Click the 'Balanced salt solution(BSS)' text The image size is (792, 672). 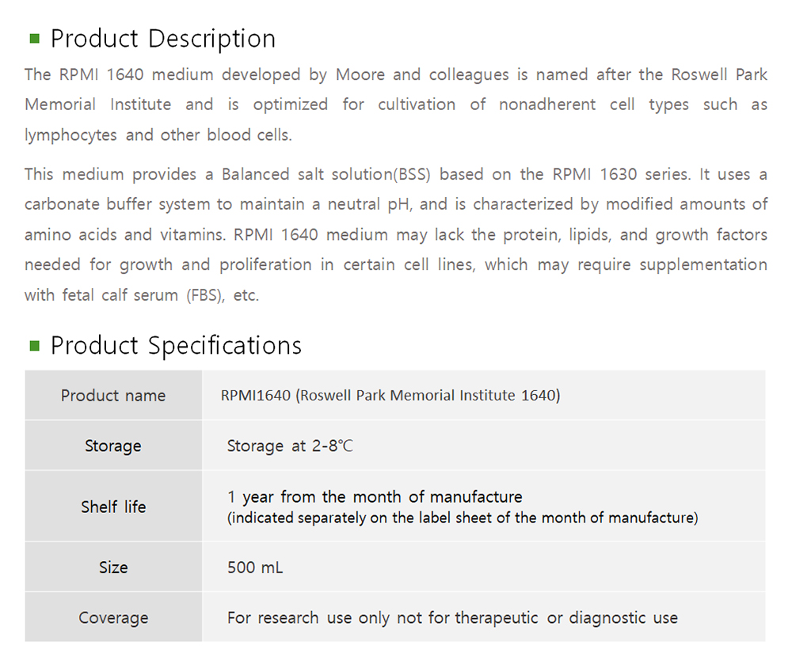pos(330,174)
